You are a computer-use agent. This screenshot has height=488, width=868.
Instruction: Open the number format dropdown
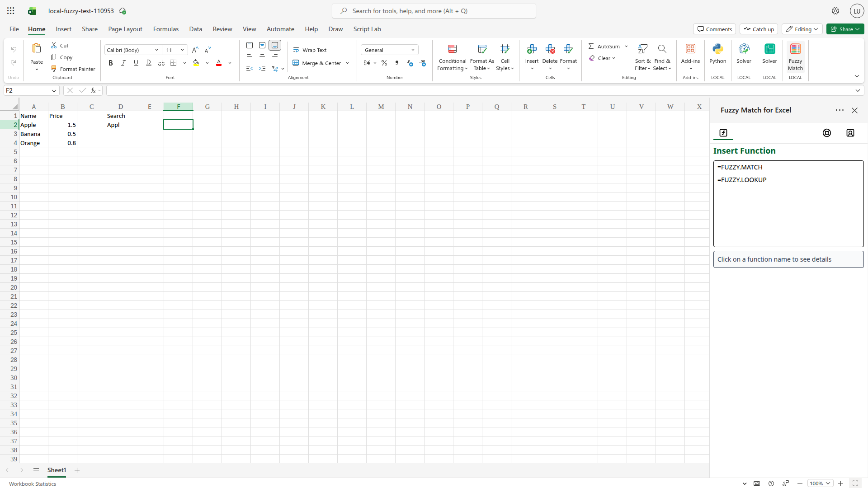413,50
